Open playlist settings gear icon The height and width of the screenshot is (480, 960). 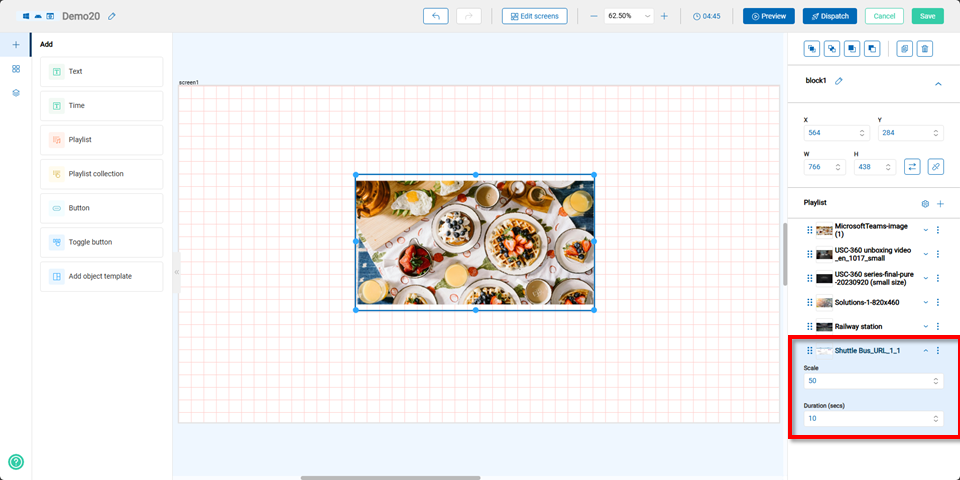925,203
